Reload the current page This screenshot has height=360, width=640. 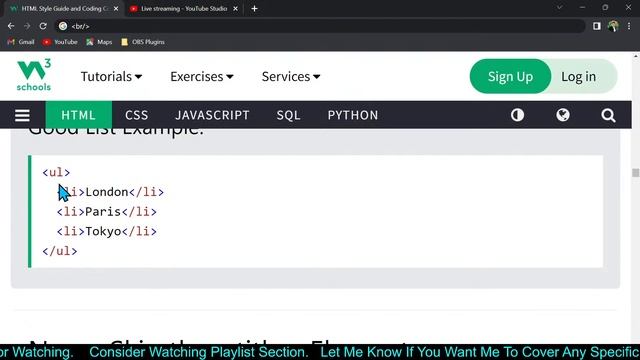pos(43,26)
